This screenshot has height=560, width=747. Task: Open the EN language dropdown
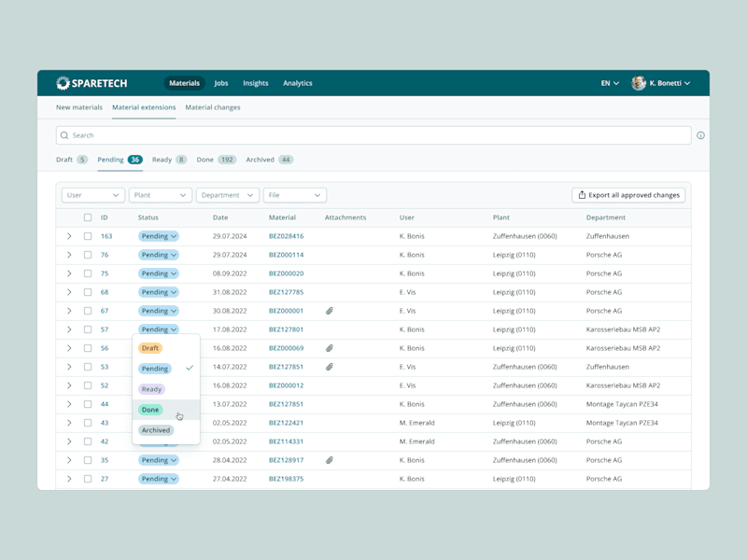pos(610,83)
